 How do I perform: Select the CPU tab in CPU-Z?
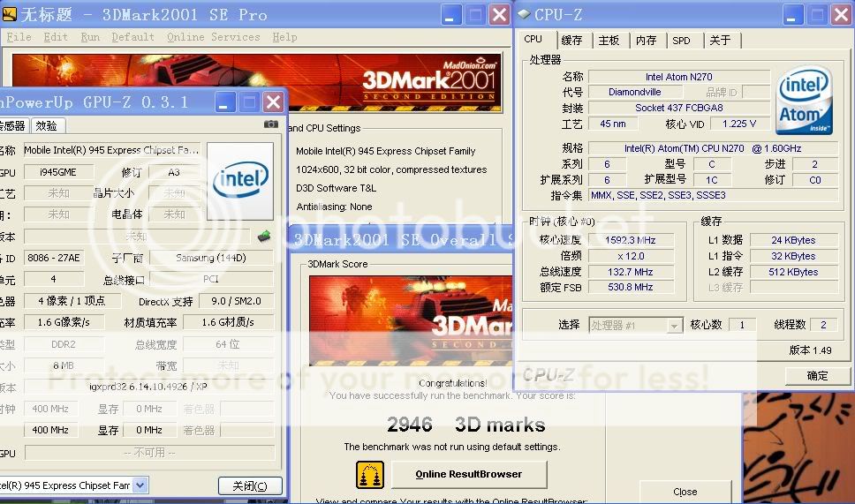tap(533, 39)
